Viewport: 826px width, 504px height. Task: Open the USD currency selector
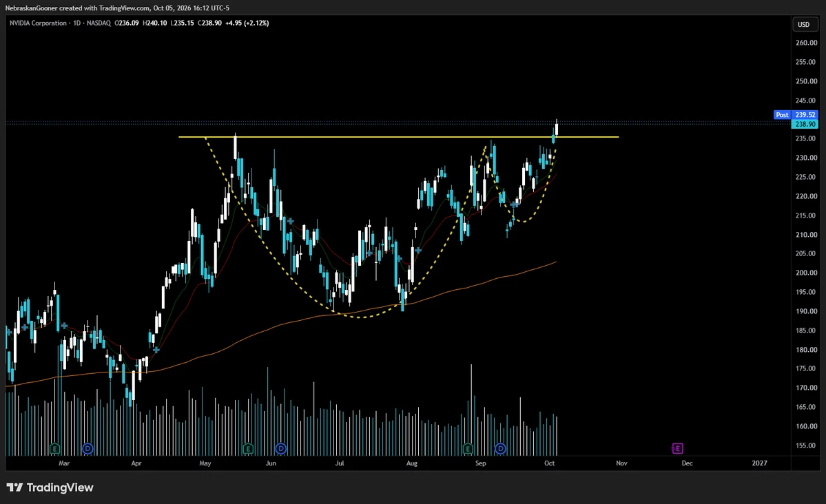pyautogui.click(x=804, y=24)
